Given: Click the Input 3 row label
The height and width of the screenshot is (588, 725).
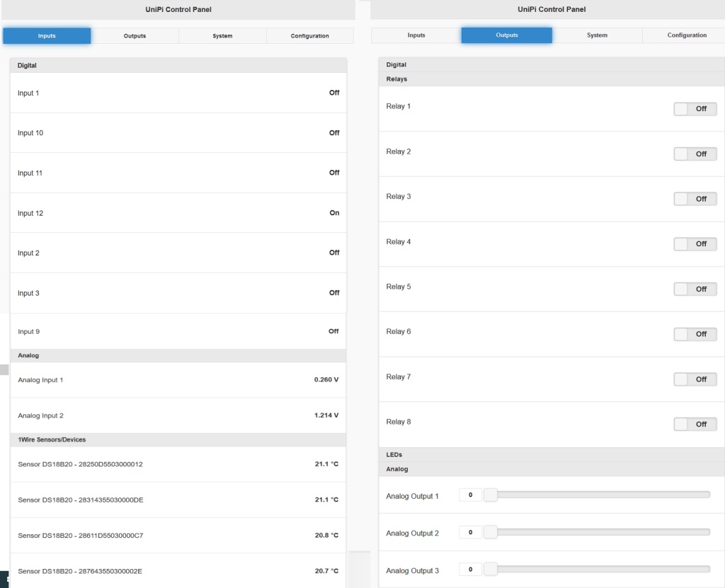Looking at the screenshot, I should [x=28, y=293].
